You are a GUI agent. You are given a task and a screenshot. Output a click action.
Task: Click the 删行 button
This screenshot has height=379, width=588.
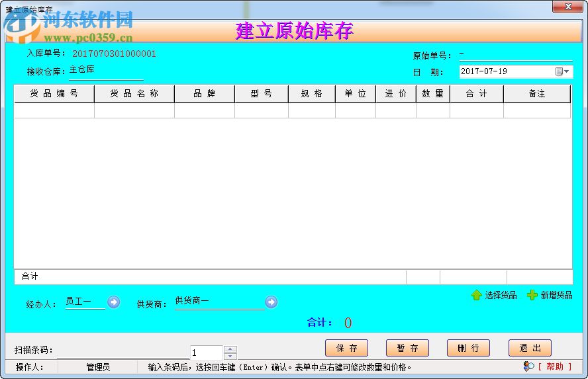pyautogui.click(x=468, y=348)
